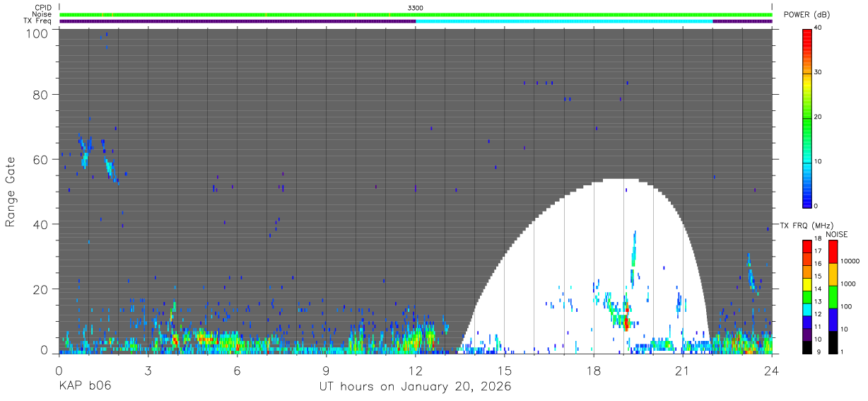
Task: Click the 100 label in NOISE legend
Action: click(x=846, y=306)
